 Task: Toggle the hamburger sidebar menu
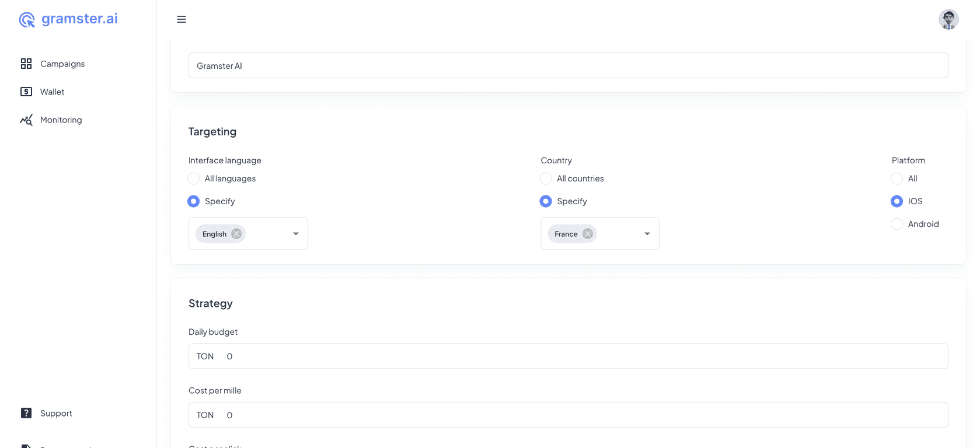182,19
